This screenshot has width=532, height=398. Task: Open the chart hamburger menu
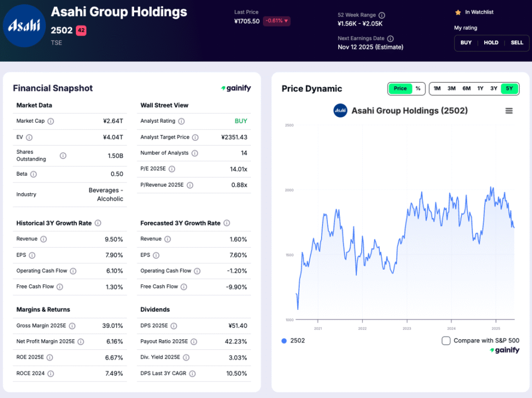509,111
